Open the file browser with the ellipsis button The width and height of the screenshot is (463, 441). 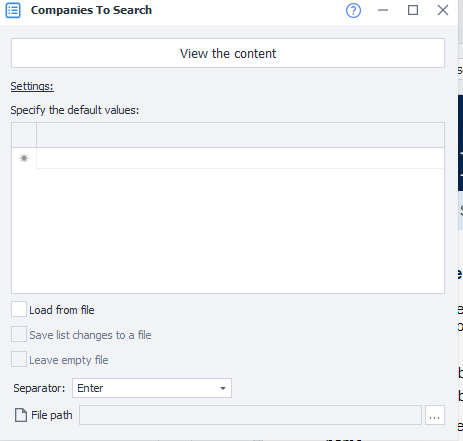tap(435, 415)
